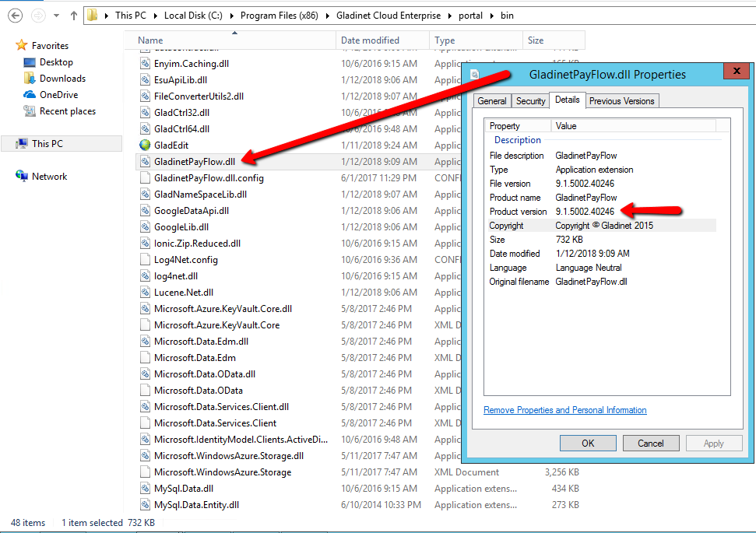Click Remove Properties and Personal Information link
Image resolution: width=756 pixels, height=533 pixels.
pyautogui.click(x=565, y=410)
